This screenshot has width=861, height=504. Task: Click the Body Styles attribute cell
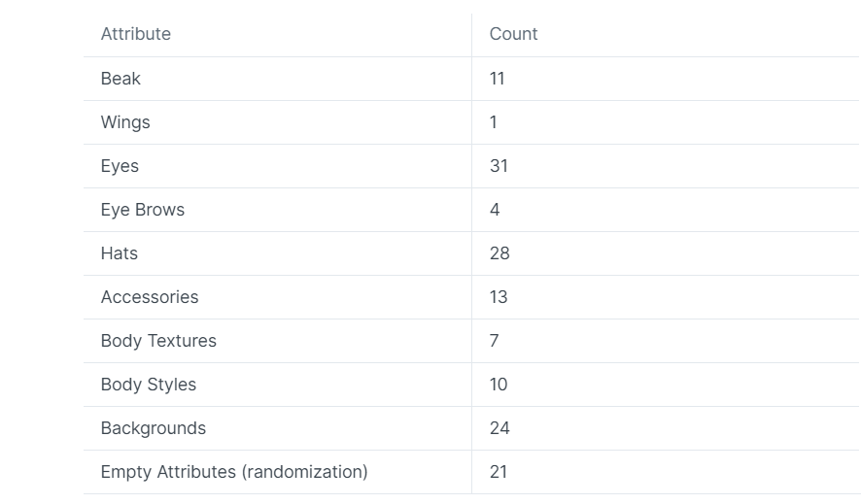click(x=277, y=385)
